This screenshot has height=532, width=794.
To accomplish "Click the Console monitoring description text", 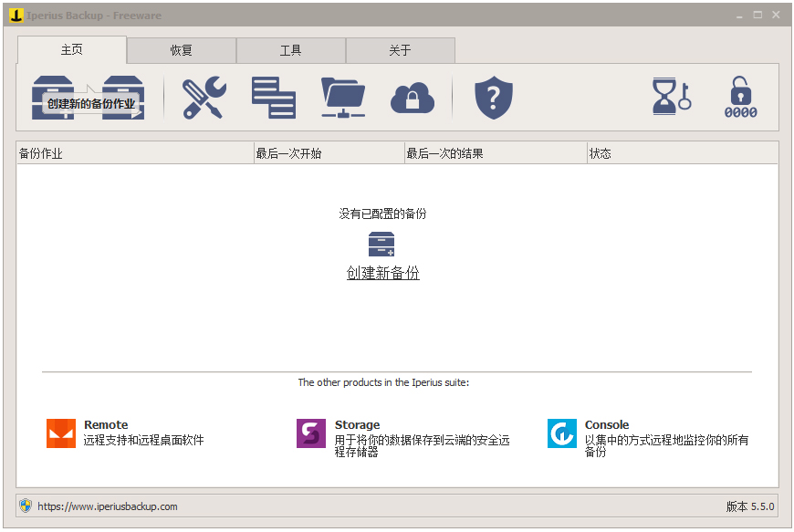I will (x=666, y=446).
